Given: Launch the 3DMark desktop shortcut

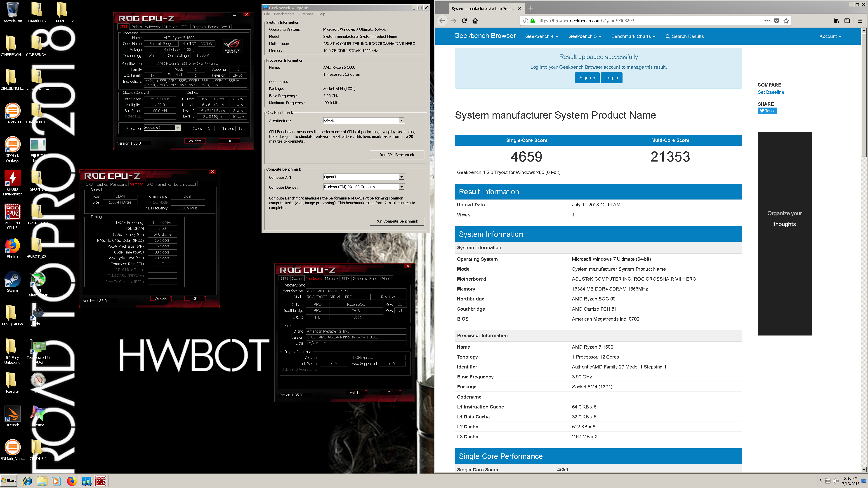Looking at the screenshot, I should [12, 417].
